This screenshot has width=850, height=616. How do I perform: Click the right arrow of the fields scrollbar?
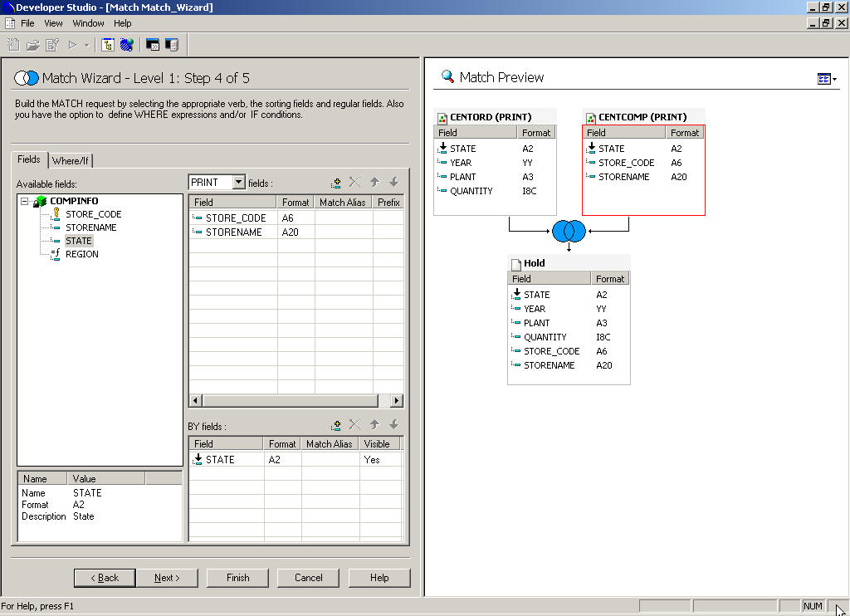tap(397, 401)
